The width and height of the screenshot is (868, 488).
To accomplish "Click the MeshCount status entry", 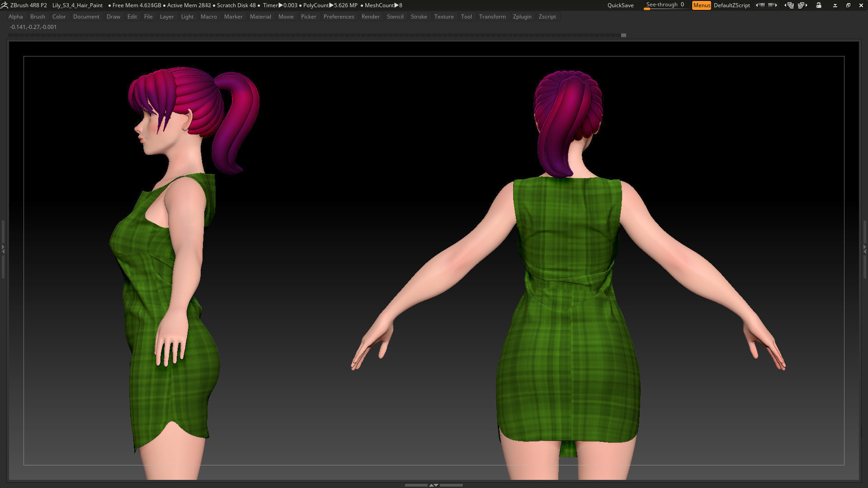I will [383, 5].
